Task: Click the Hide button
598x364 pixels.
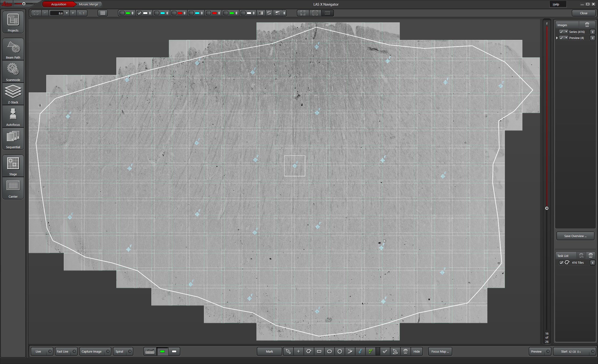Action: click(x=417, y=351)
